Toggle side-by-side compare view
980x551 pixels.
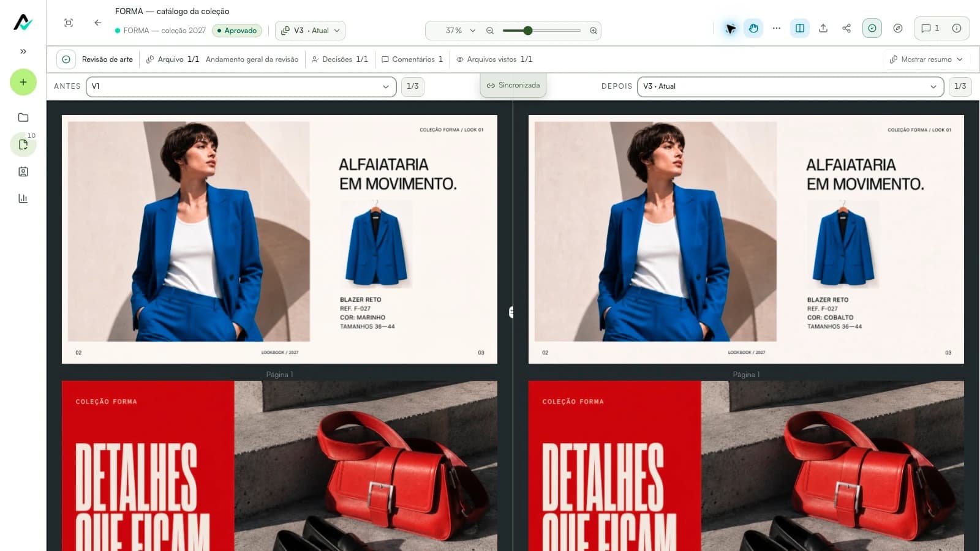800,28
